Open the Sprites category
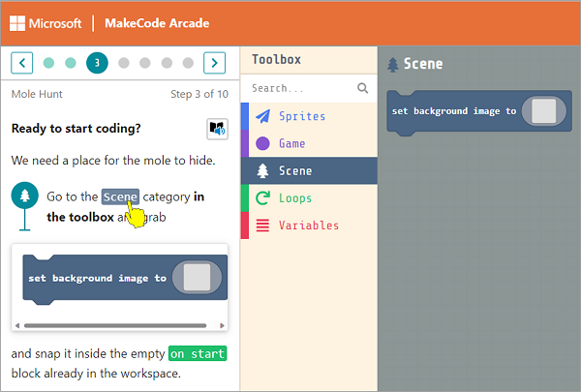The width and height of the screenshot is (581, 392). pos(309,116)
